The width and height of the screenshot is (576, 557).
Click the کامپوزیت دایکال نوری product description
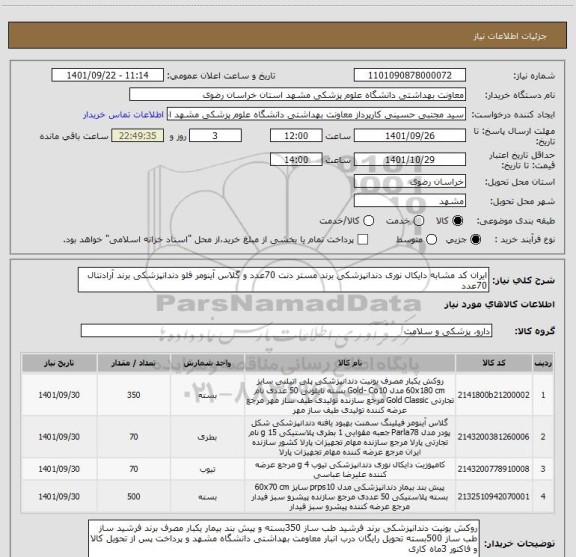350,469
